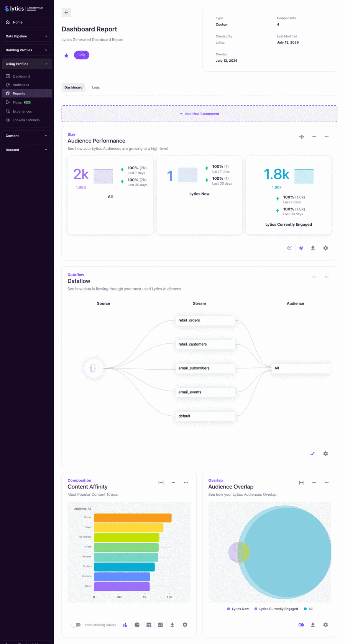Open Flows in the sidebar
Image resolution: width=345 pixels, height=644 pixels.
click(27, 102)
